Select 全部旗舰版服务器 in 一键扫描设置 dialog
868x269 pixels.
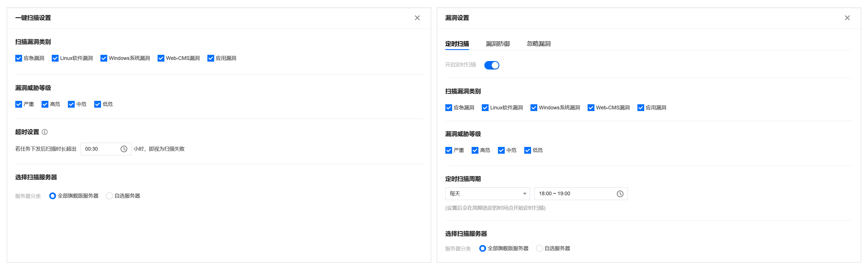pyautogui.click(x=53, y=196)
